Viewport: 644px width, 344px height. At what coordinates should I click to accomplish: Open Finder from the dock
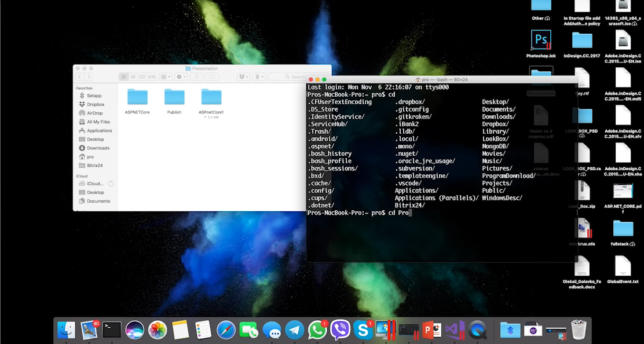[66, 330]
